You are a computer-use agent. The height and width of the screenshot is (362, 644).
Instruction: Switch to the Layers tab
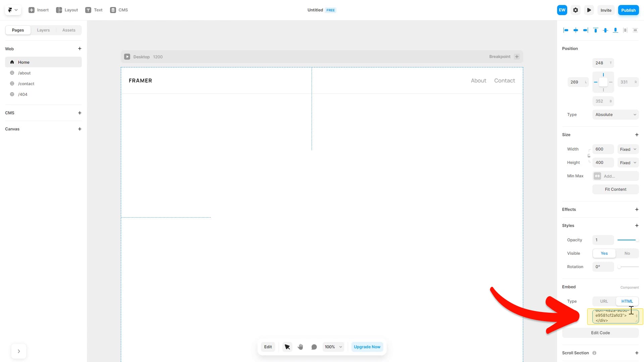pos(43,30)
